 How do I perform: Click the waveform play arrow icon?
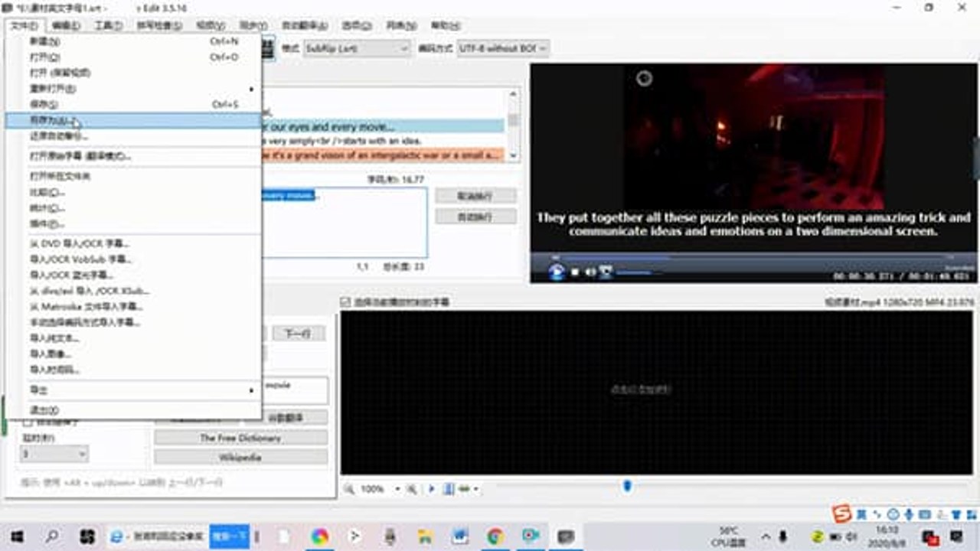click(x=431, y=488)
